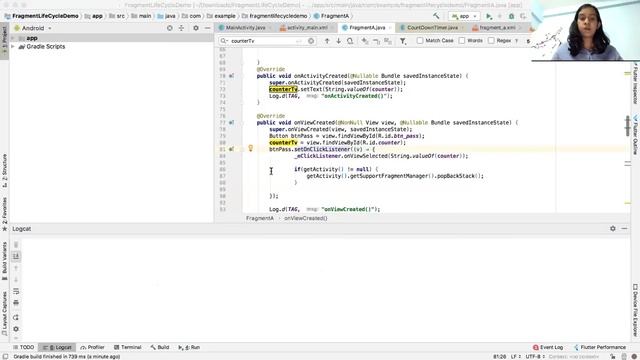The image size is (640, 360).
Task: Open the Terminal tool window
Action: 127,347
